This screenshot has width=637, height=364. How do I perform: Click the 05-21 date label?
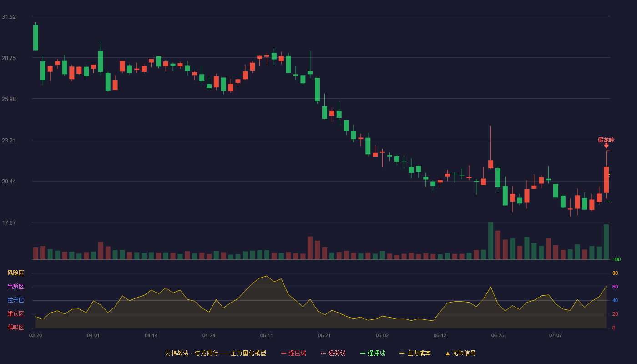point(324,335)
